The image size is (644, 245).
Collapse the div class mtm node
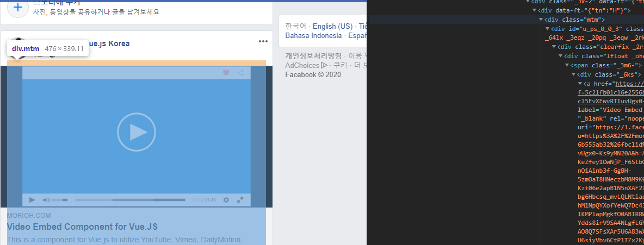click(541, 20)
